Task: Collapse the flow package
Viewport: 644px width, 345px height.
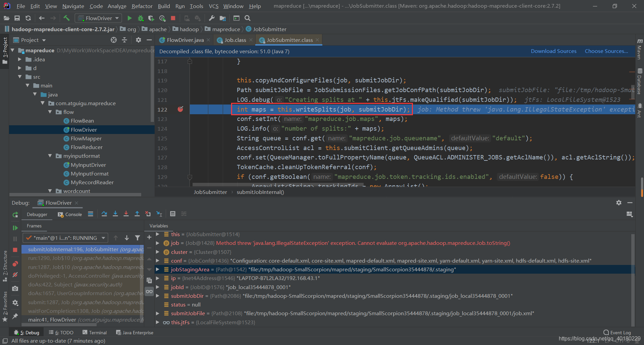Action: pyautogui.click(x=50, y=112)
